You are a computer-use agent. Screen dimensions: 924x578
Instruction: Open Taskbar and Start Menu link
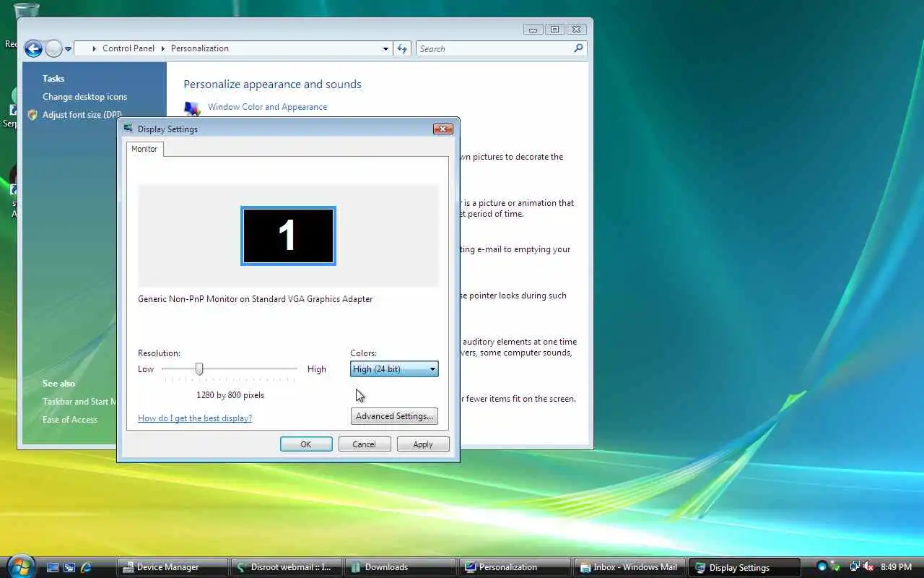coord(80,402)
